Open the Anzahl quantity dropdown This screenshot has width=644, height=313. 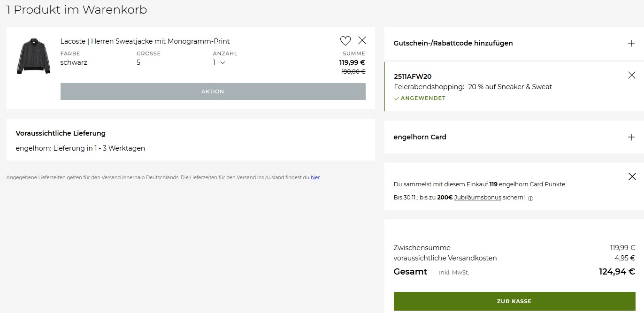tap(219, 62)
